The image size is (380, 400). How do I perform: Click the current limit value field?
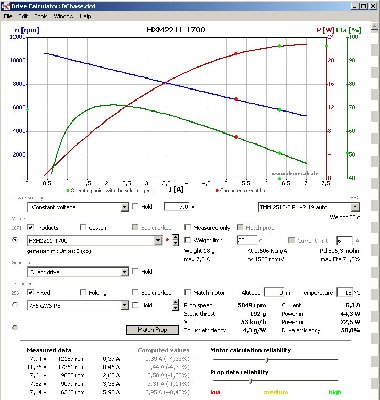click(x=344, y=240)
